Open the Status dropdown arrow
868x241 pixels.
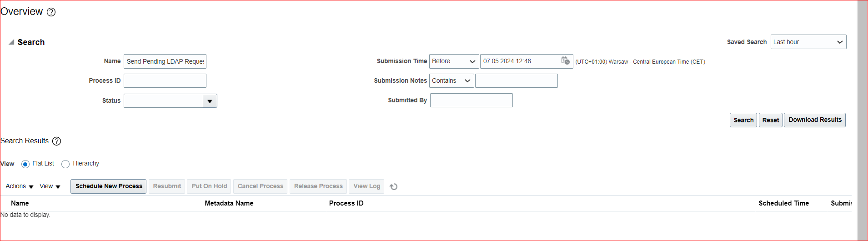210,101
